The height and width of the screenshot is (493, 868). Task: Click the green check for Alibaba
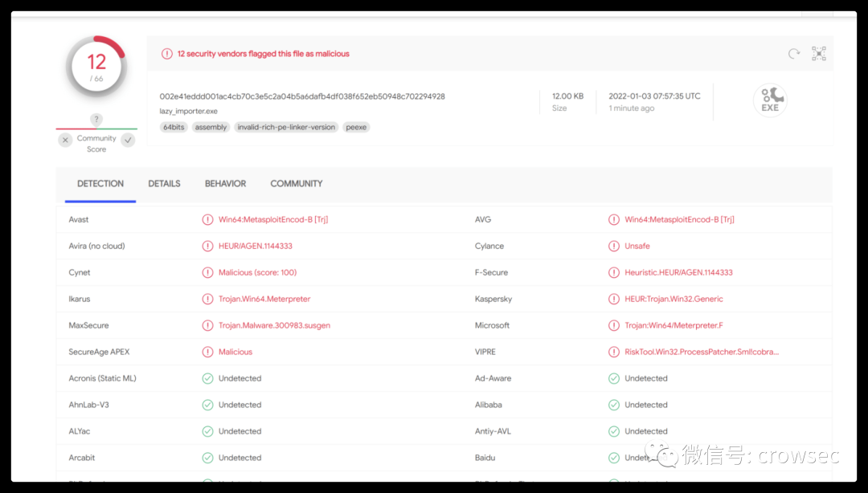(x=614, y=405)
